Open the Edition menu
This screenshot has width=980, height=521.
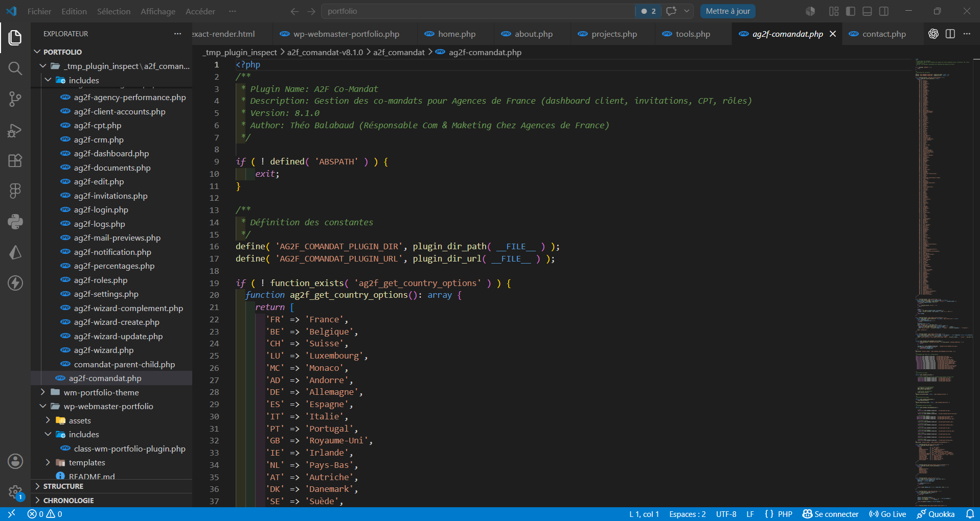pos(74,11)
